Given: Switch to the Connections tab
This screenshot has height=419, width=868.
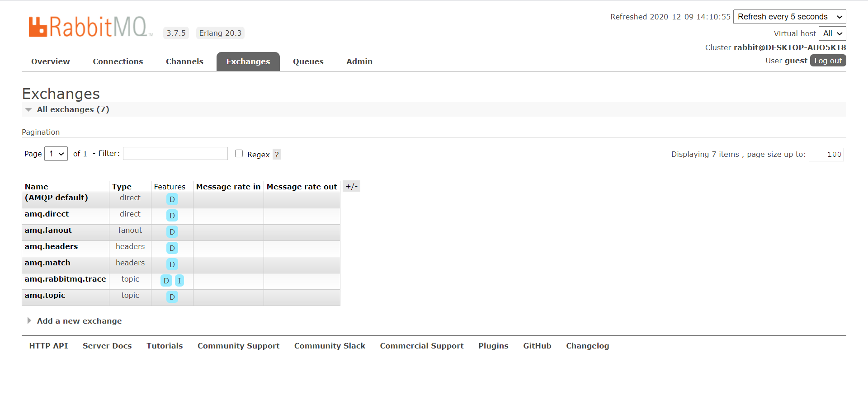Looking at the screenshot, I should pos(118,61).
